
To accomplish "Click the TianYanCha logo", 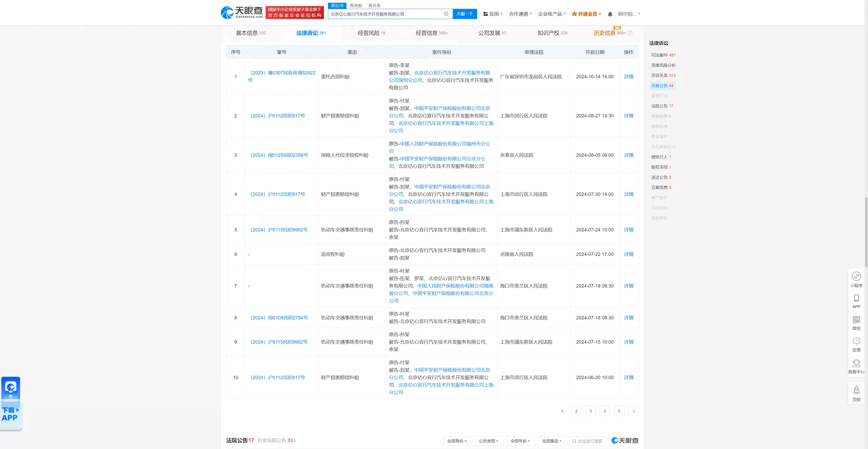I will point(242,12).
